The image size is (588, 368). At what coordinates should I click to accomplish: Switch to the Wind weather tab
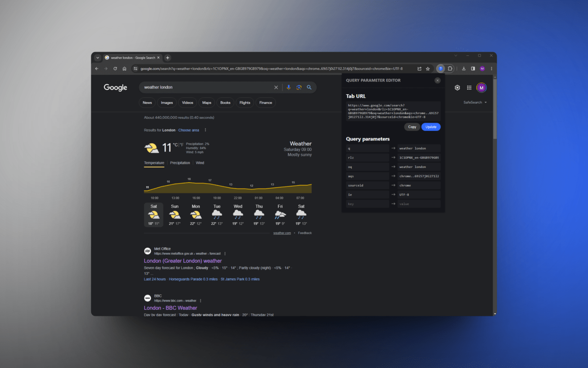[x=200, y=163]
